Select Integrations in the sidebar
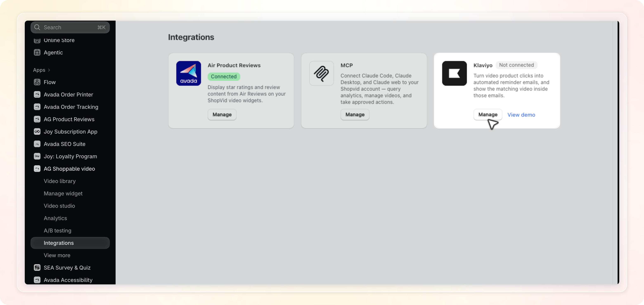 70,243
